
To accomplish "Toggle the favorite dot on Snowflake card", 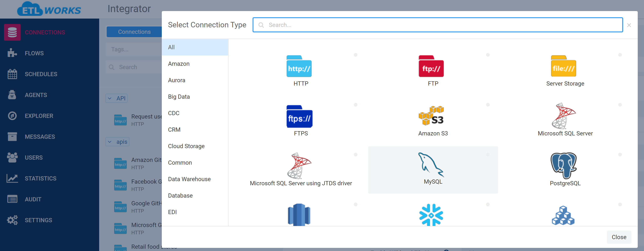I will tap(488, 204).
